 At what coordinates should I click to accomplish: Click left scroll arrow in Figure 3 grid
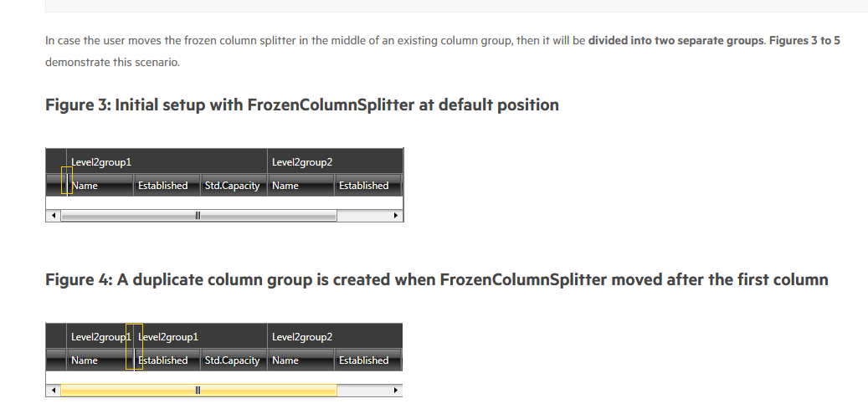pos(54,215)
